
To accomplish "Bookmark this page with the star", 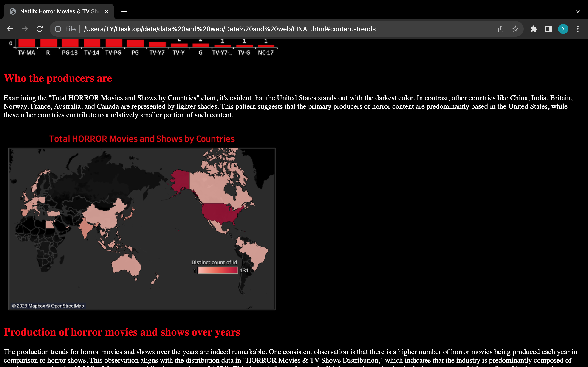I will pos(515,29).
